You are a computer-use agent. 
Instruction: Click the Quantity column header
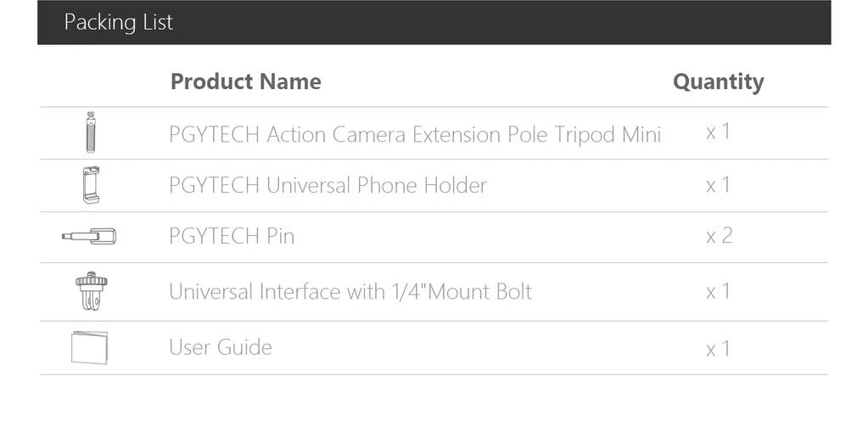click(x=719, y=82)
